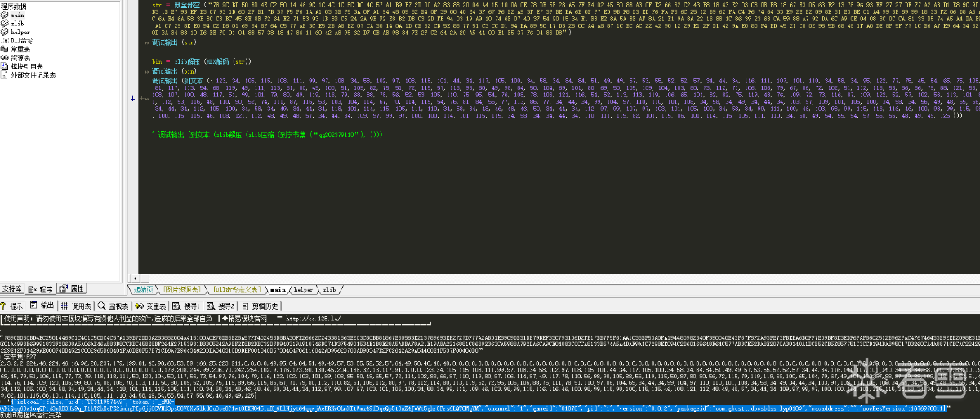Open the [图片资源表] editor tab
Image resolution: width=980 pixels, height=419 pixels.
click(183, 289)
